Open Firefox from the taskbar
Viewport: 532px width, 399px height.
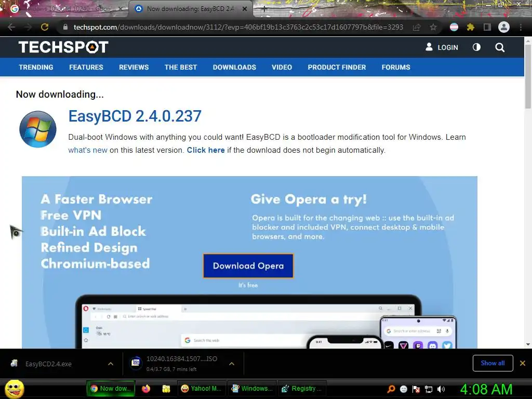coord(146,389)
